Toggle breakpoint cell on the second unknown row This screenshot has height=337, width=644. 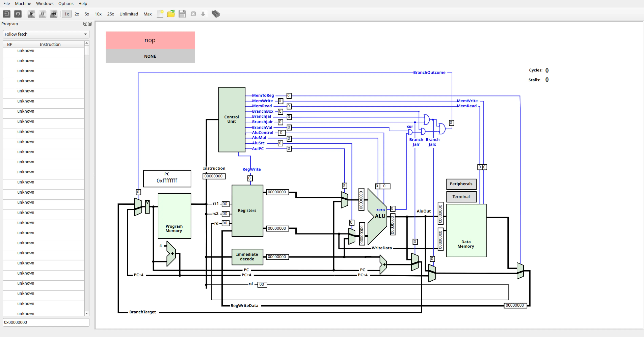(x=9, y=63)
